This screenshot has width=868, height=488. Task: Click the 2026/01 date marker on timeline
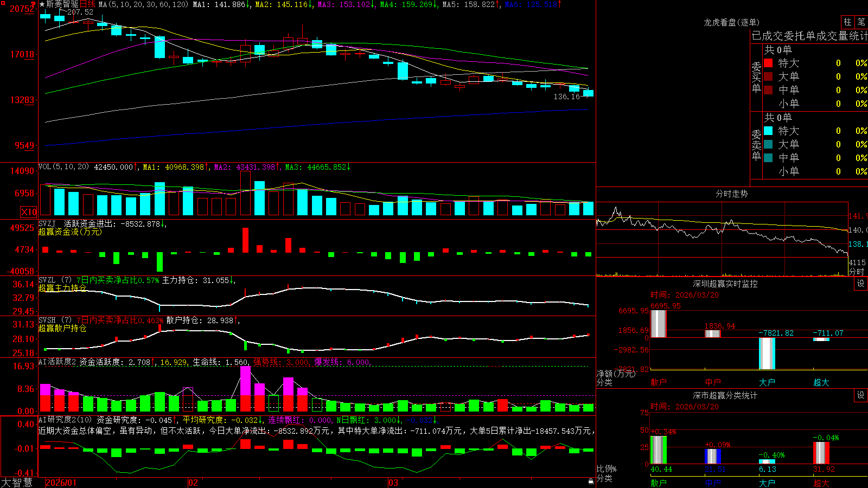pyautogui.click(x=61, y=483)
